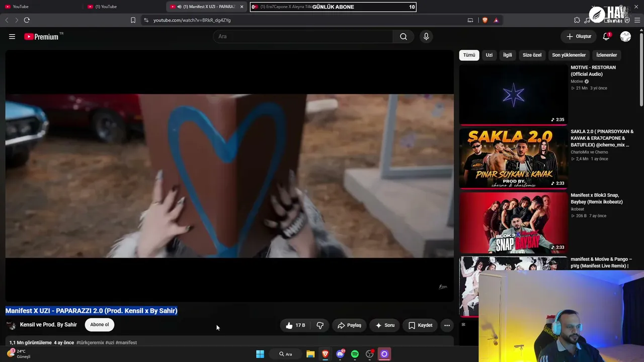
Task: Click the Windows taskbar "Ara" search box
Action: point(286,354)
